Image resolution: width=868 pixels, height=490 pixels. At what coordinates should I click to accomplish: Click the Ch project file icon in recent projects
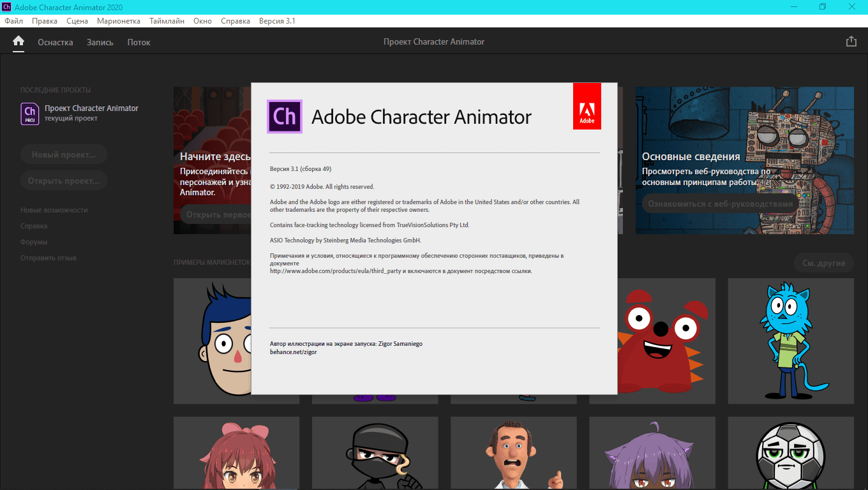coord(30,113)
